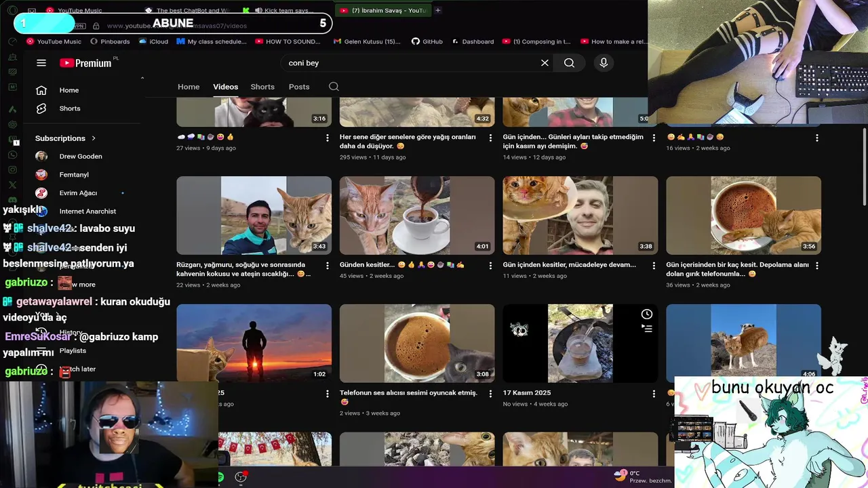Screen dimensions: 868x488
Task: Switch to channel Home tab
Action: click(x=189, y=87)
